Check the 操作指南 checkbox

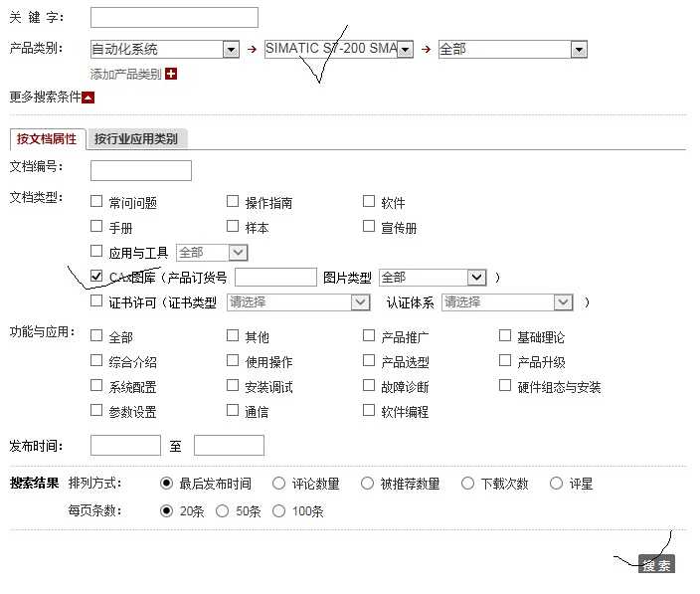(233, 201)
